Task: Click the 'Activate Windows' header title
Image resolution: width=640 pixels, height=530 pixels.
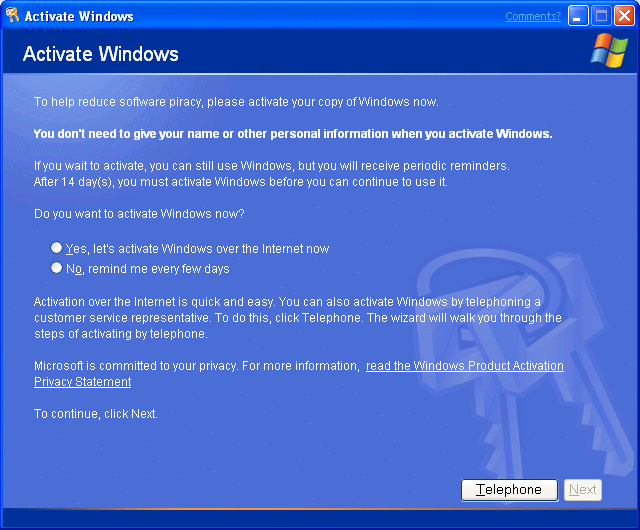Action: coord(101,54)
